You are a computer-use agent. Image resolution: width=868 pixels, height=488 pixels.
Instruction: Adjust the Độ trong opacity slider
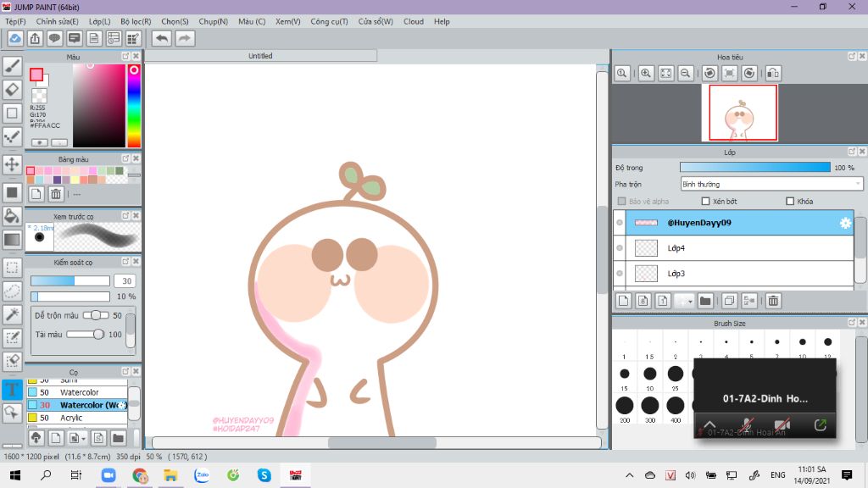755,167
